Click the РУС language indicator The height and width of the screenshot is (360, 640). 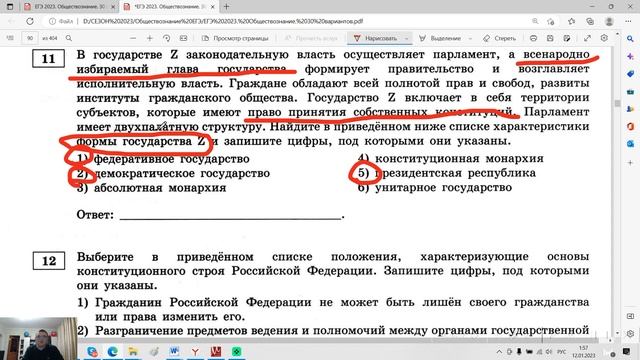(x=562, y=351)
